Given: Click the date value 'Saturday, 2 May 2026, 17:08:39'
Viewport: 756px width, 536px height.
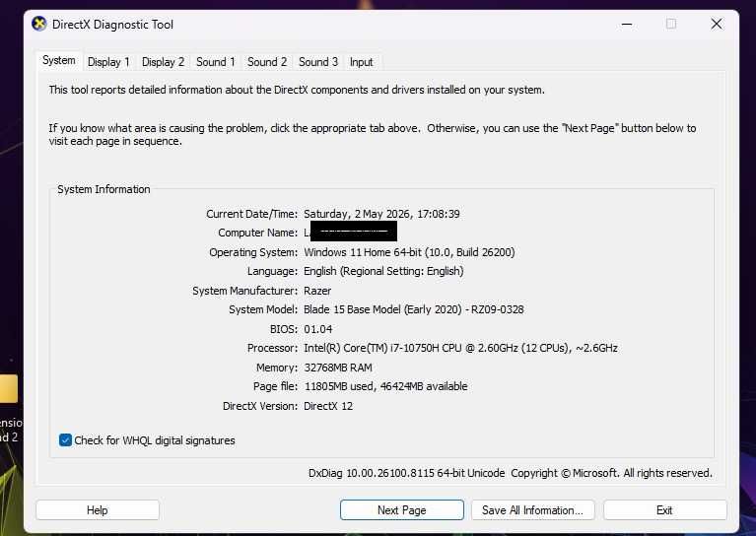Looking at the screenshot, I should pos(381,214).
